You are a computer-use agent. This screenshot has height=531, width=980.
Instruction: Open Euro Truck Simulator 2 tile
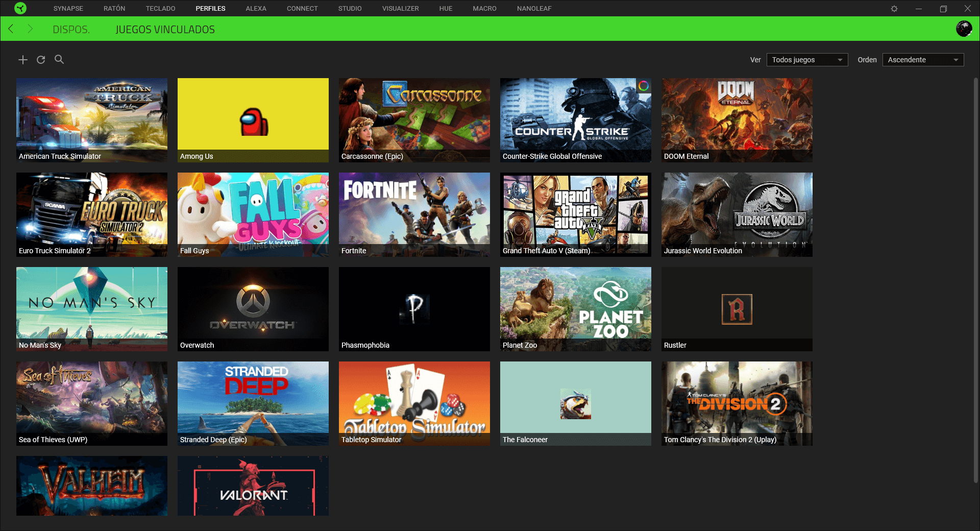tap(92, 214)
